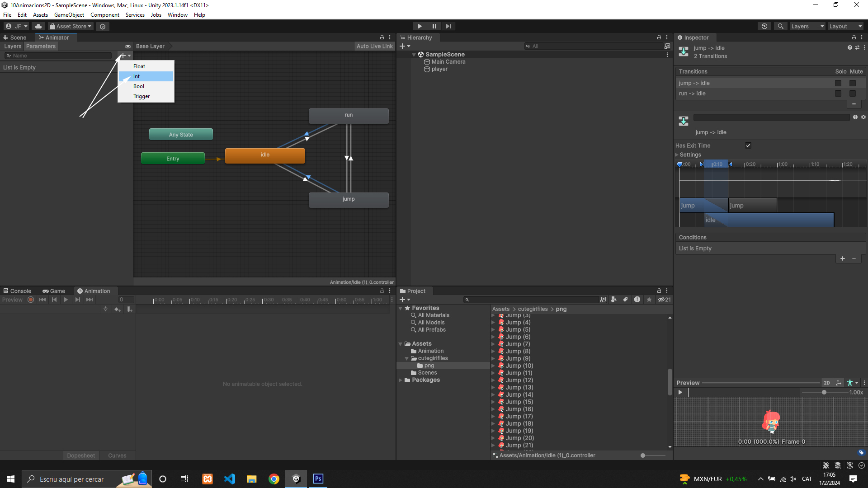Click the Step forward button
Image resolution: width=868 pixels, height=488 pixels.
448,26
